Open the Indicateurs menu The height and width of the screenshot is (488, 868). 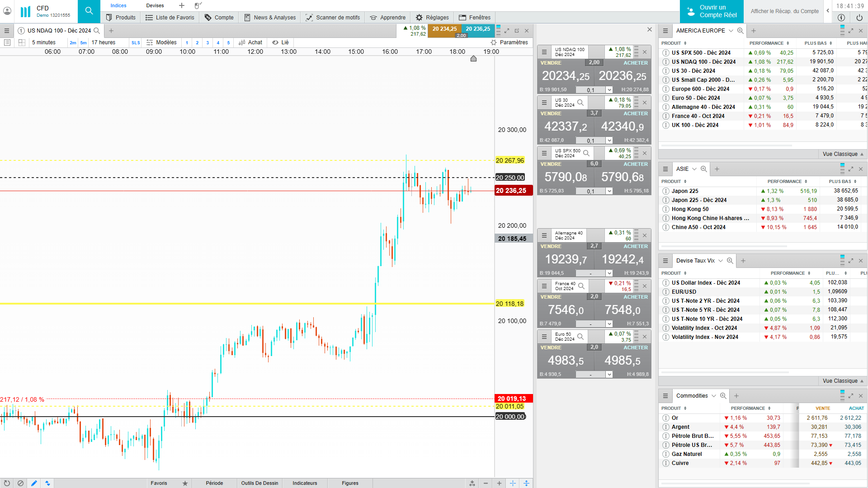pos(305,483)
